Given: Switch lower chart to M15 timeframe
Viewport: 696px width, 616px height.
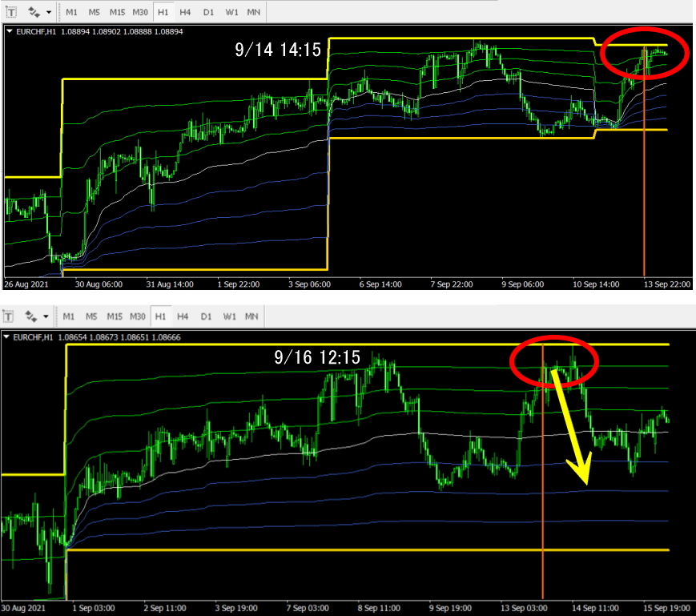Looking at the screenshot, I should point(115,316).
